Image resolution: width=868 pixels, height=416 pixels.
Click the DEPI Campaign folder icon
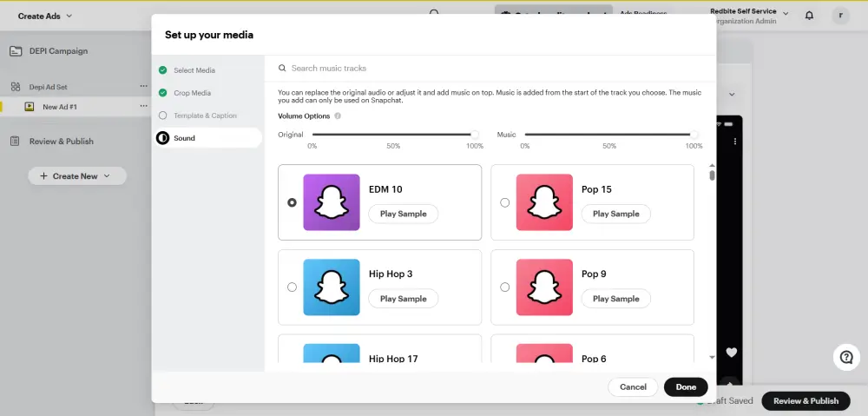16,51
